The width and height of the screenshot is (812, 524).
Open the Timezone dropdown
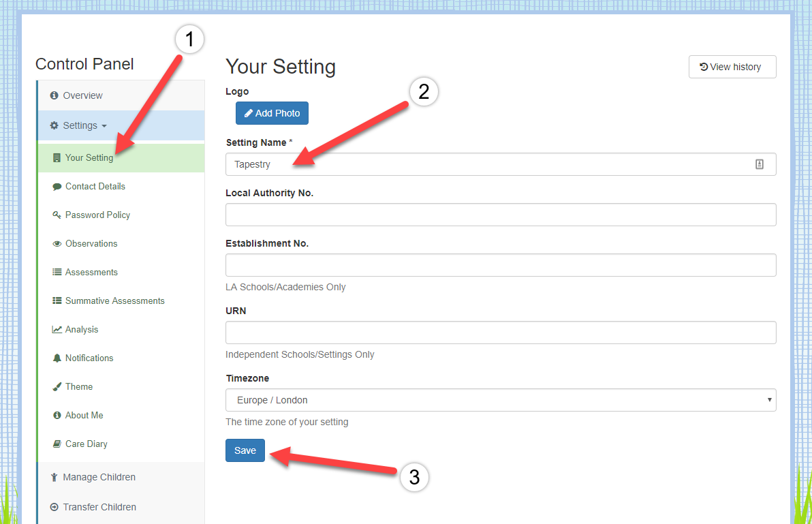click(x=501, y=400)
